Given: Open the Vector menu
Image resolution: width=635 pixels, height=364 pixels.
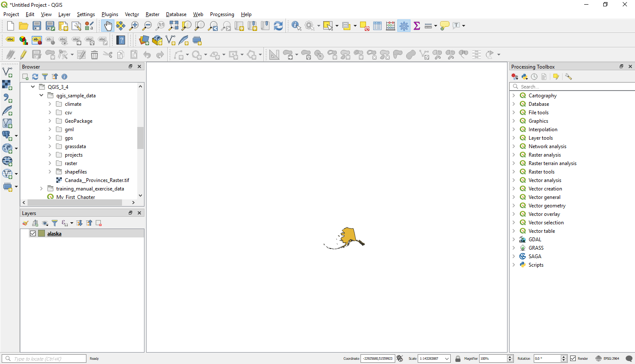Looking at the screenshot, I should tap(132, 14).
